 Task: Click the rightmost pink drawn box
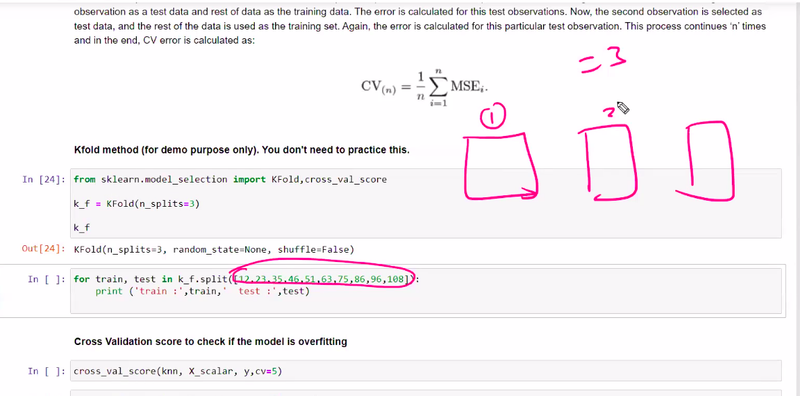(706, 161)
